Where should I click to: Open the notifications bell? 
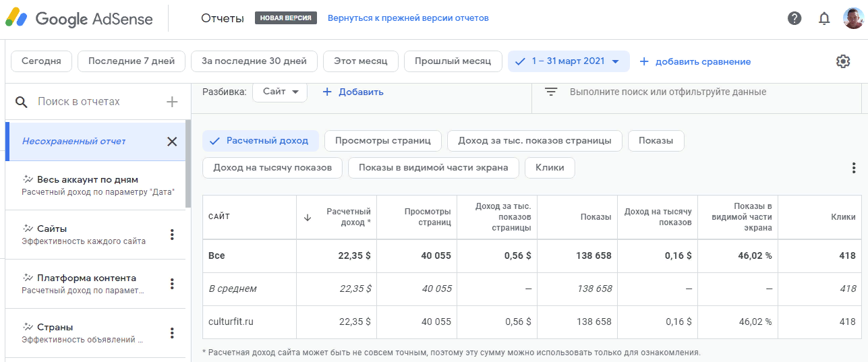click(823, 18)
